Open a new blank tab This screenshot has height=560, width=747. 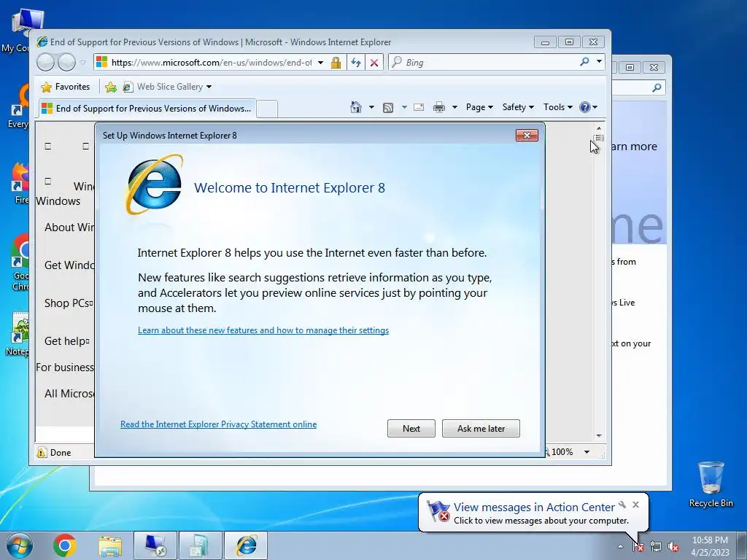point(268,109)
